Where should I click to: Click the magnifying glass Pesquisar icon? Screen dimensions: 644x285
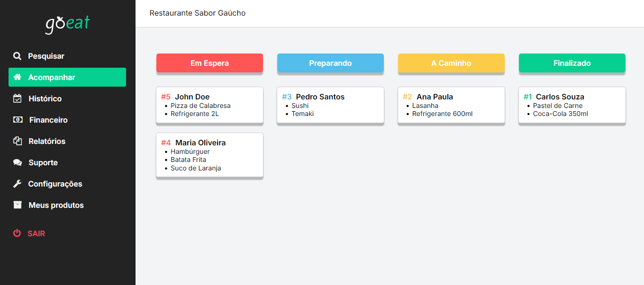point(17,56)
